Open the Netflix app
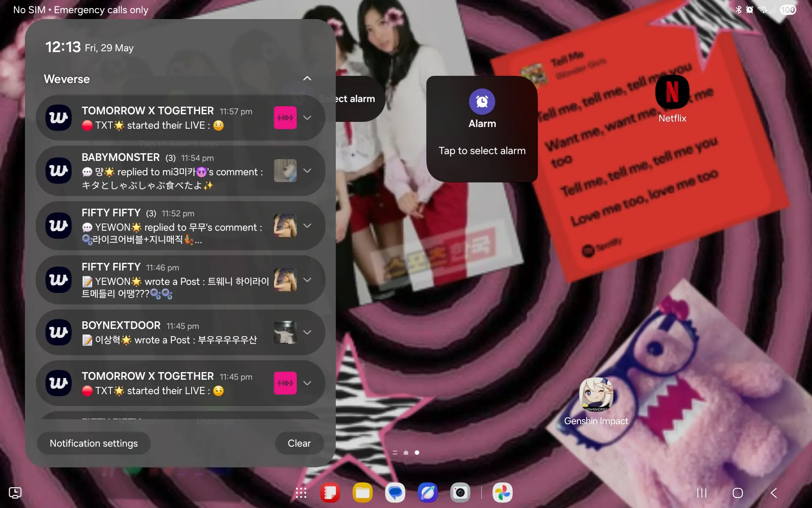The height and width of the screenshot is (508, 812). point(672,92)
